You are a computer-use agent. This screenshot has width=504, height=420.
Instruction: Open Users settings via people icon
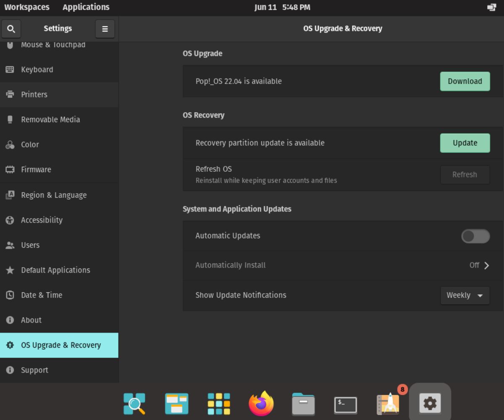[10, 245]
